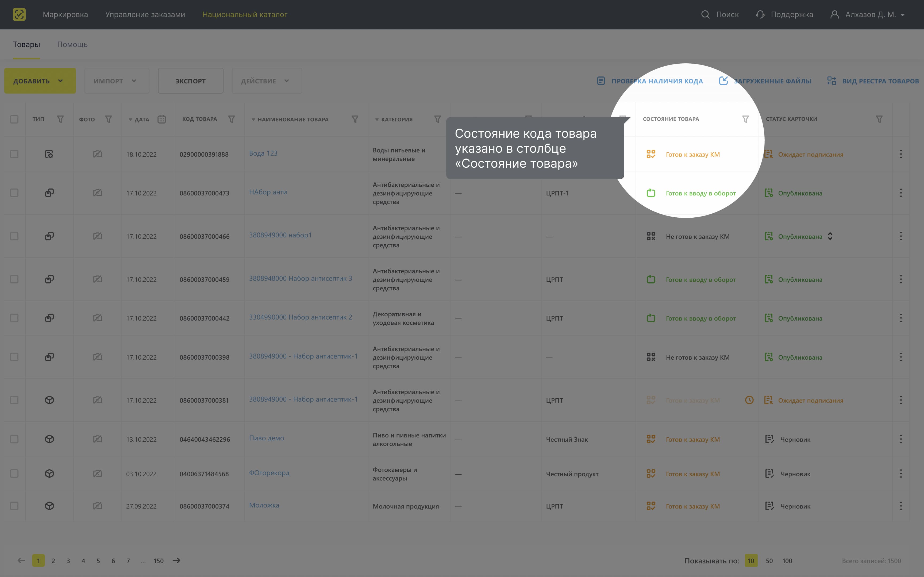The image size is (924, 577).
Task: Open row actions for Пиво демо
Action: coord(901,439)
